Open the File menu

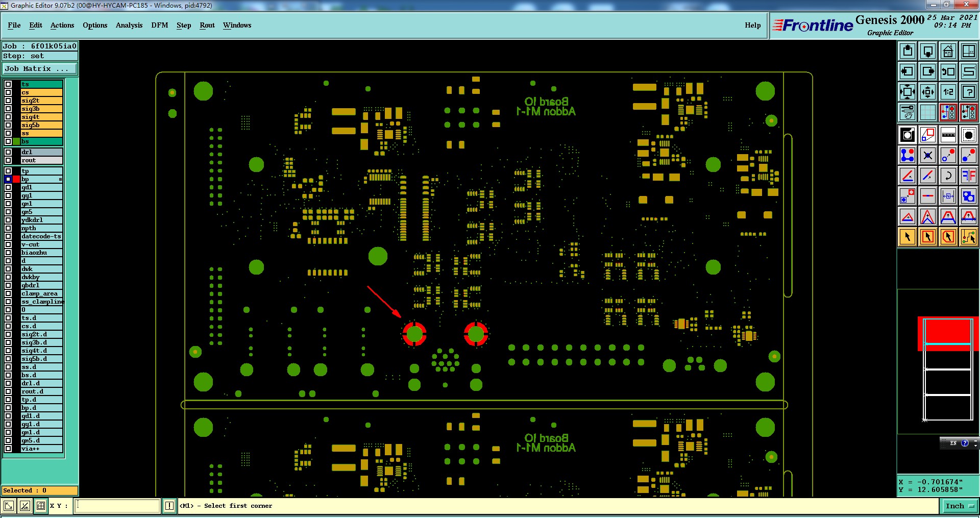coord(14,25)
